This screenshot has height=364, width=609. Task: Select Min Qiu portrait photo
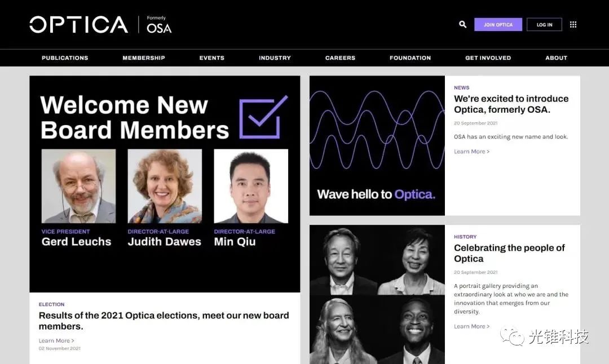(251, 186)
